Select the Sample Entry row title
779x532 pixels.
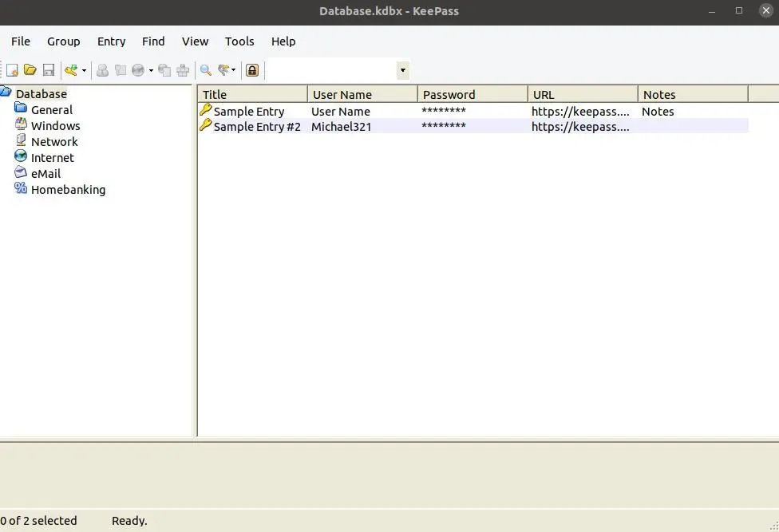[x=249, y=112]
